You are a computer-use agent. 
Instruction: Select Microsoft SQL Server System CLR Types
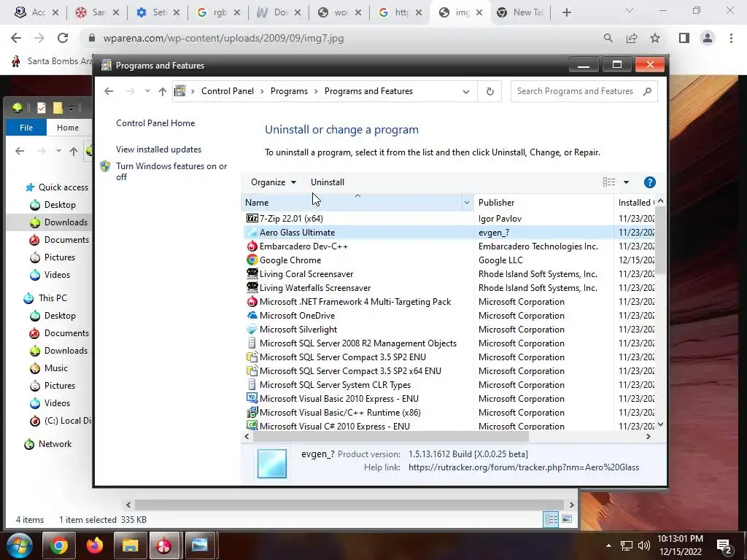(x=335, y=385)
